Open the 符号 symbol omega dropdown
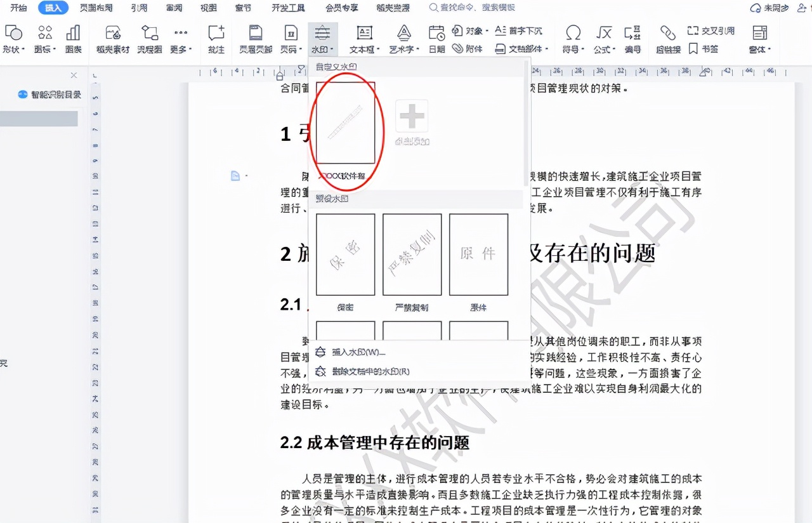The width and height of the screenshot is (812, 523). 573,39
